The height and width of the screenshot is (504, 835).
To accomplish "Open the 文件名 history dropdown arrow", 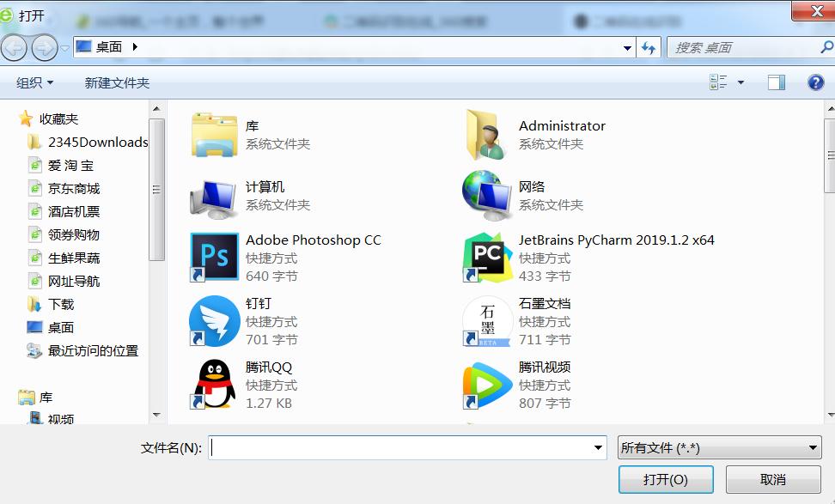I will [599, 448].
